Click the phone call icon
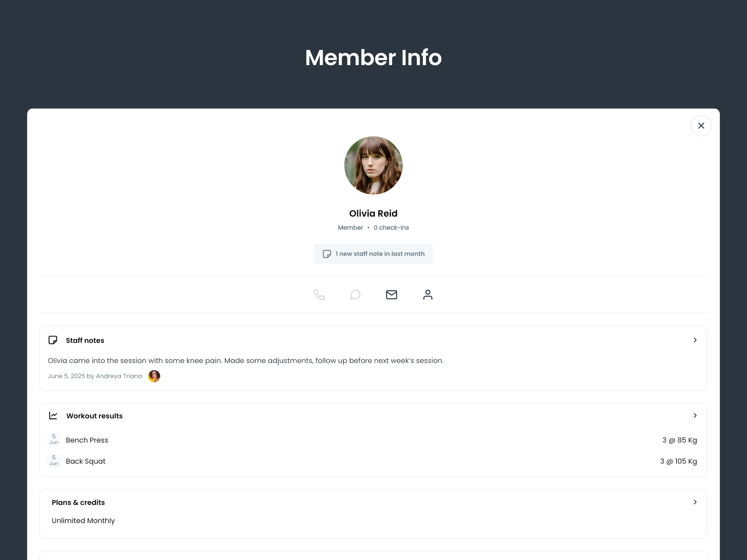747x560 pixels. pos(319,295)
